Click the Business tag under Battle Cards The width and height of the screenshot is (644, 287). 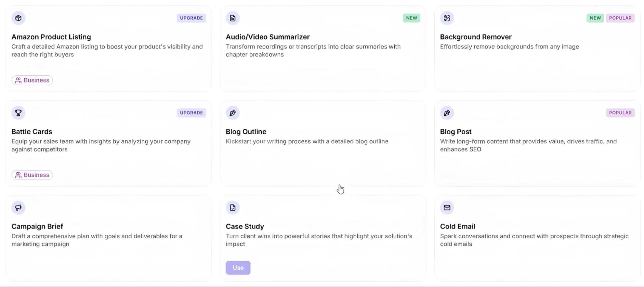click(x=32, y=175)
